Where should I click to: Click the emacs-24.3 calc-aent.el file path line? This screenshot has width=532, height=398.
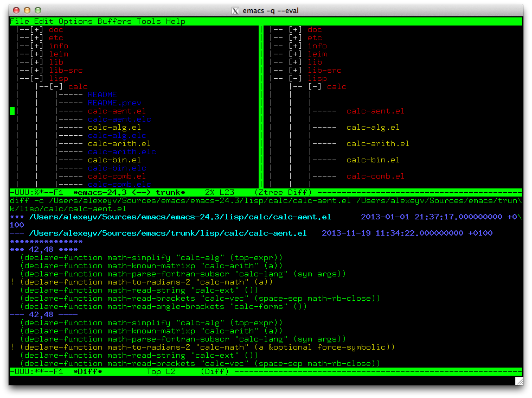coord(180,217)
